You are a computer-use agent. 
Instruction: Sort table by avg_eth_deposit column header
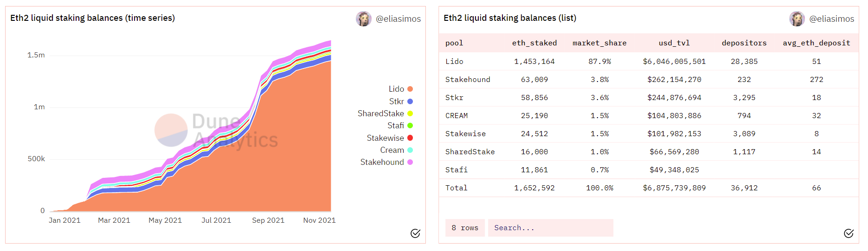[x=817, y=43]
